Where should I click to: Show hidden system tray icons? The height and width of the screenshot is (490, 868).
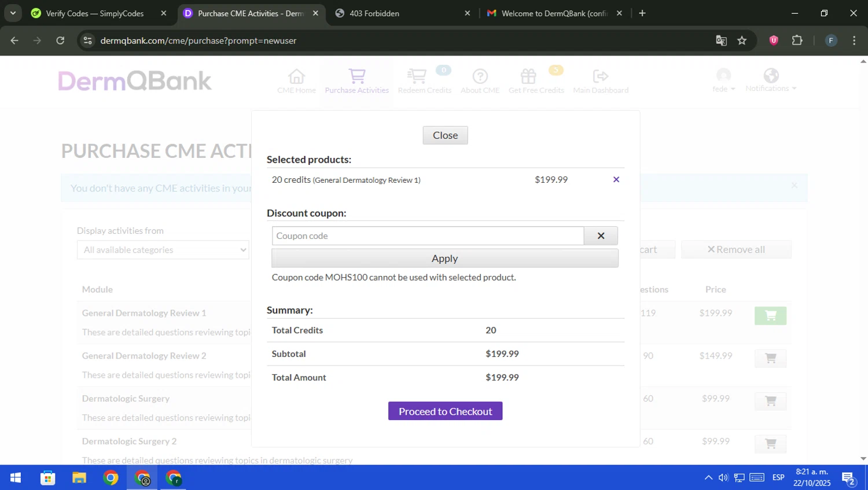pos(708,478)
